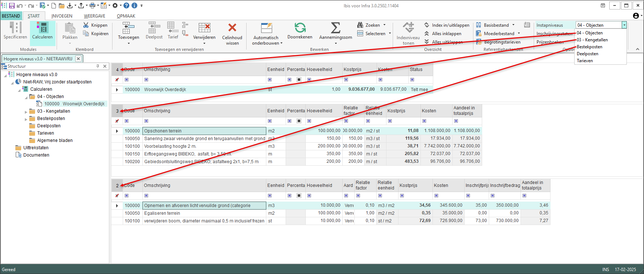Toggle the Percenta filter checkbox in Objecten grid
644x274 pixels.
pos(299,80)
